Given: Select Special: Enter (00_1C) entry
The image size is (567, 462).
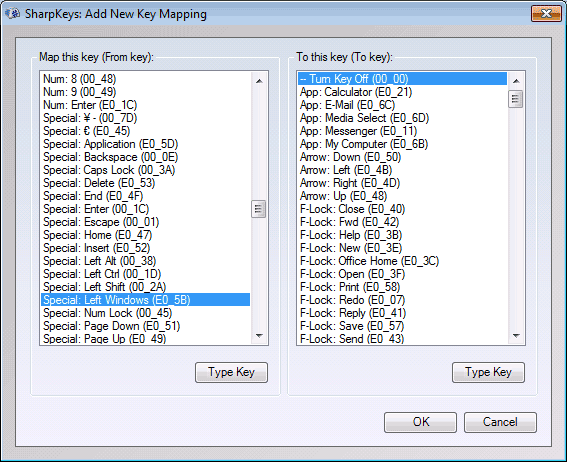Looking at the screenshot, I should tap(145, 209).
